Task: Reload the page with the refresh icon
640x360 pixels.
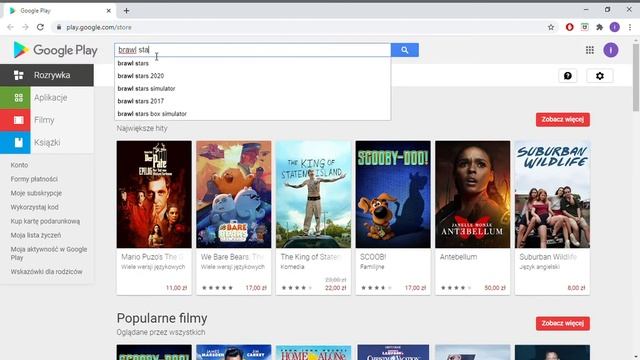Action: (x=40, y=27)
